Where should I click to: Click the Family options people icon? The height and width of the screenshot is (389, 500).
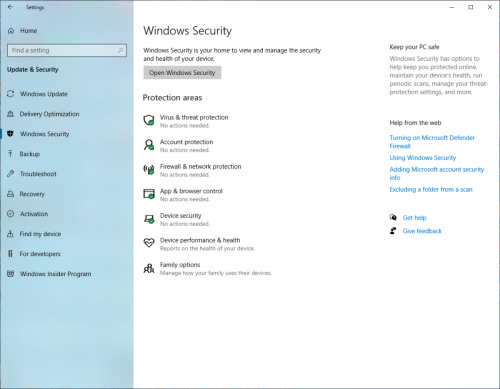149,268
